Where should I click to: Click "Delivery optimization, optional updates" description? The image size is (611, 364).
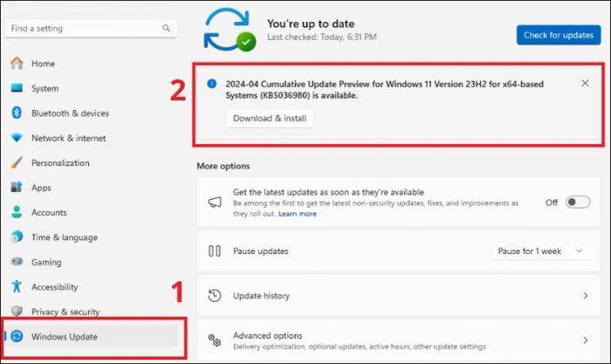coord(360,347)
